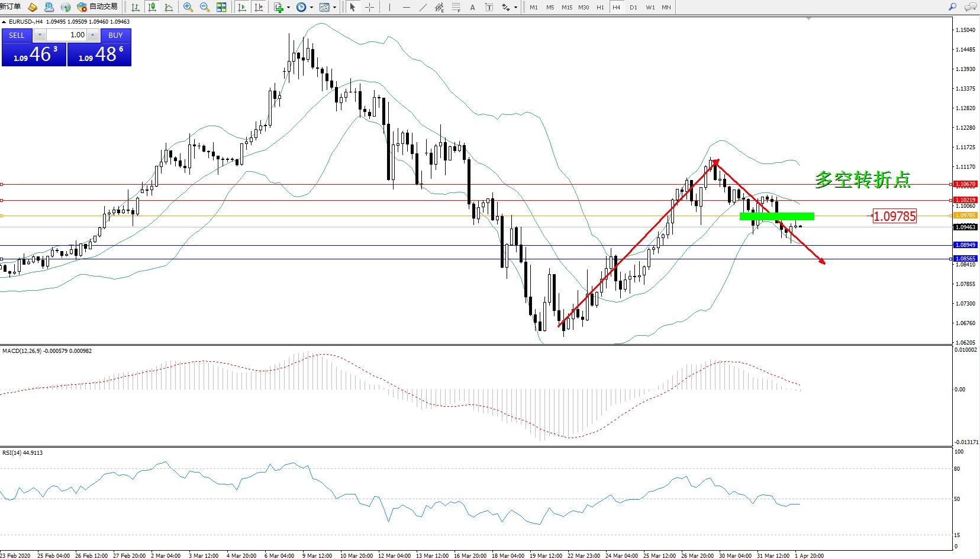Zoom in on the chart
This screenshot has width=980, height=559.
coord(188,7)
